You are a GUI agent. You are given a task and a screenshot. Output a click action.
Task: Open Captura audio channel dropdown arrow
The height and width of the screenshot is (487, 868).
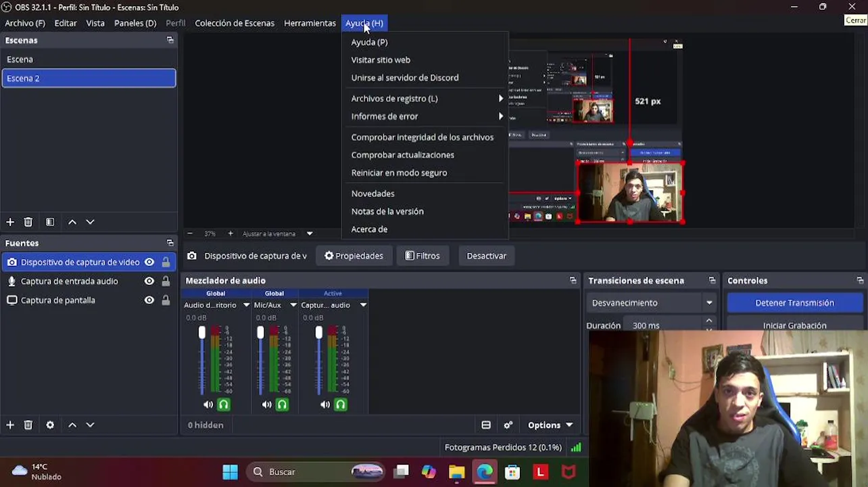[363, 305]
